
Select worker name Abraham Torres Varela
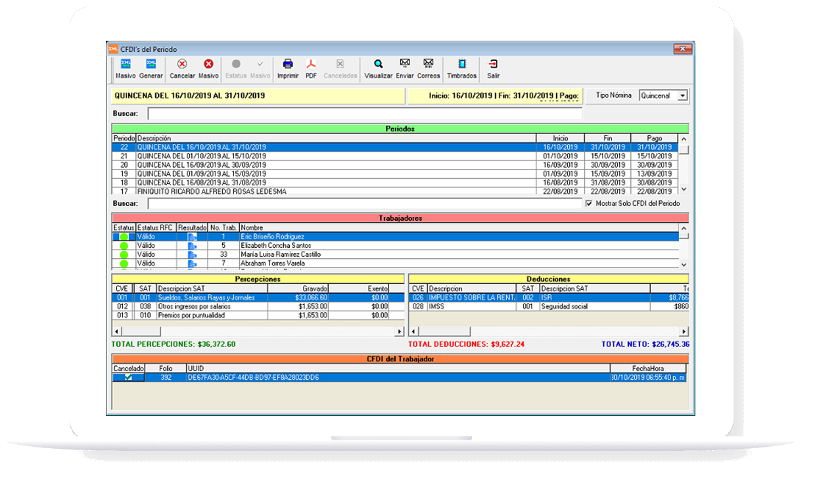pos(273,263)
